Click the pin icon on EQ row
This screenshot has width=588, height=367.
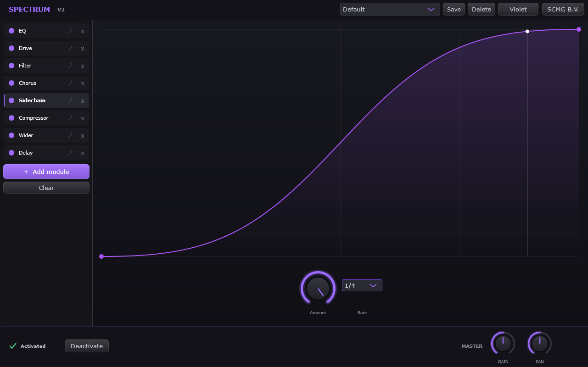[70, 31]
